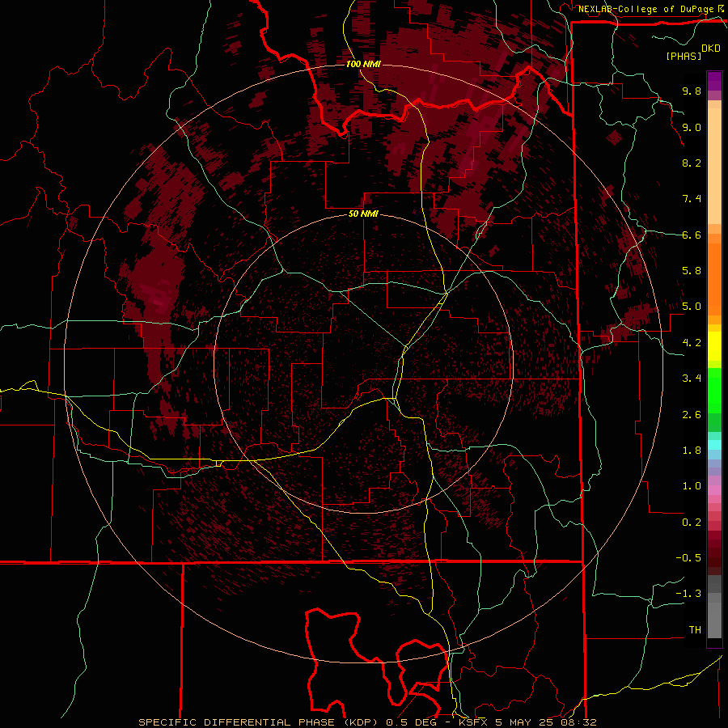Pick the peach band of the color bar
This screenshot has width=728, height=728.
pyautogui.click(x=714, y=166)
